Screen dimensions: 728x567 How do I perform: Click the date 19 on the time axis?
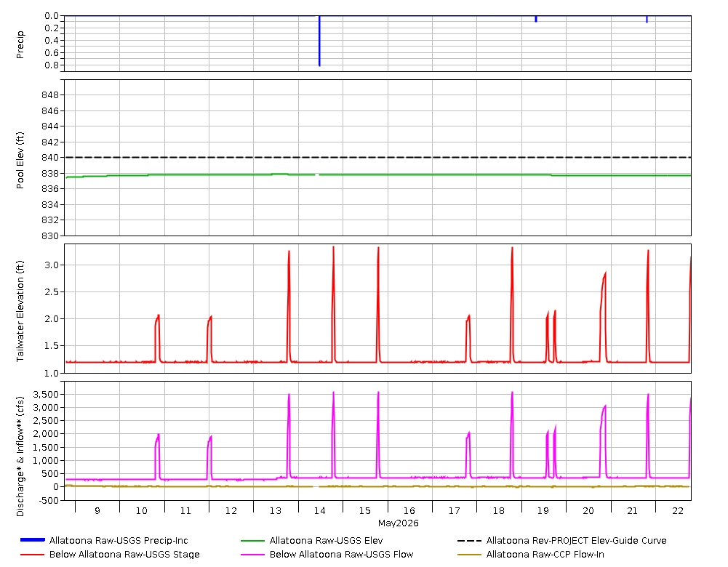[543, 511]
